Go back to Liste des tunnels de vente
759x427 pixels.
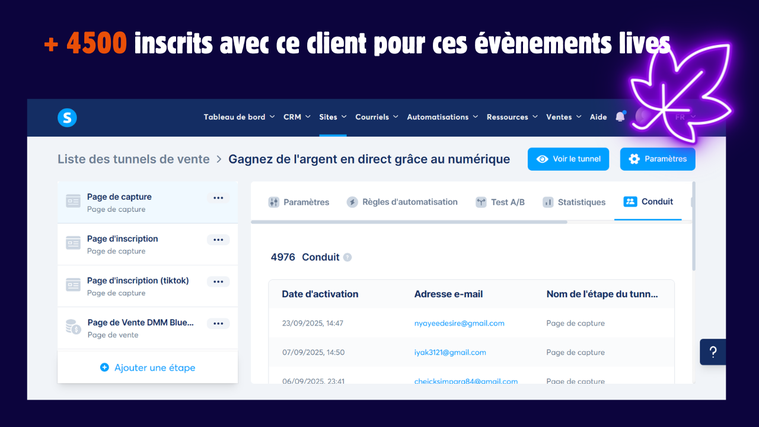tap(134, 159)
